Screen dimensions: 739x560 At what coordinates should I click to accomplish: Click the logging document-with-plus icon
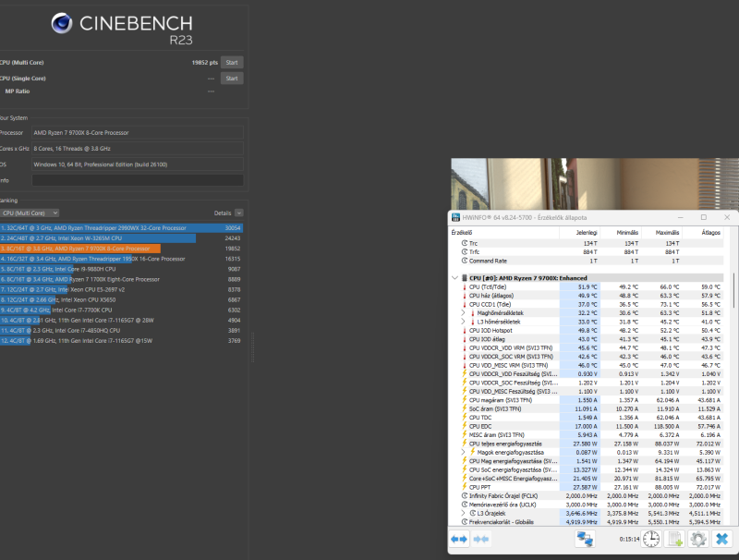(674, 539)
